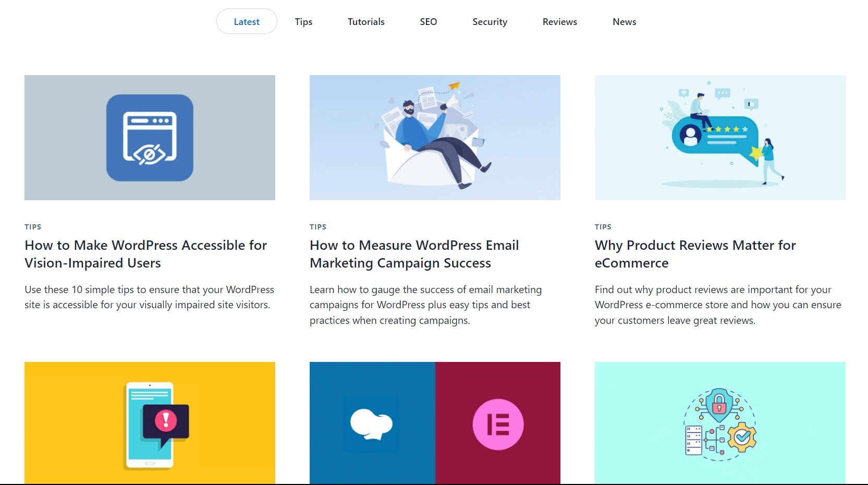
Task: Click the pink Elementor logo circle
Action: [x=498, y=424]
